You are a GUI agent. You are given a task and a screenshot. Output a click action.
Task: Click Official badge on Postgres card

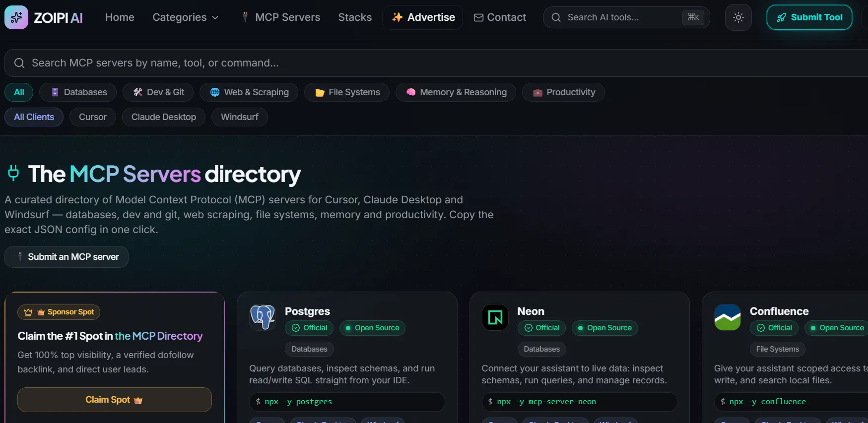coord(310,328)
